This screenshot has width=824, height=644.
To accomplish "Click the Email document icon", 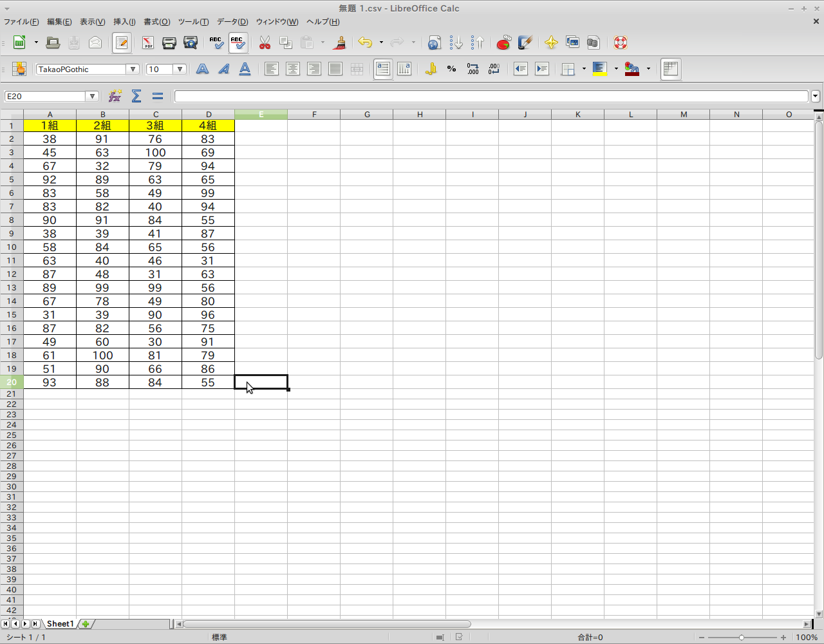I will coord(95,43).
